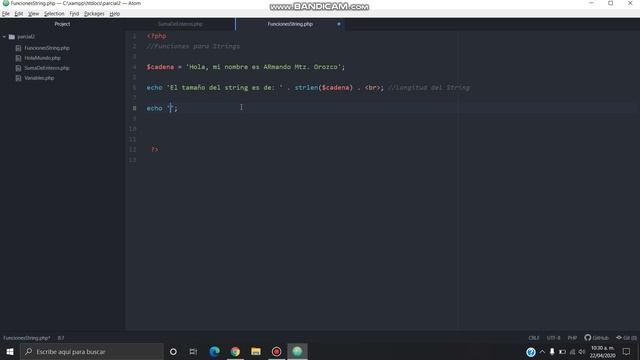Open the Find menu
The height and width of the screenshot is (360, 640).
tap(74, 13)
